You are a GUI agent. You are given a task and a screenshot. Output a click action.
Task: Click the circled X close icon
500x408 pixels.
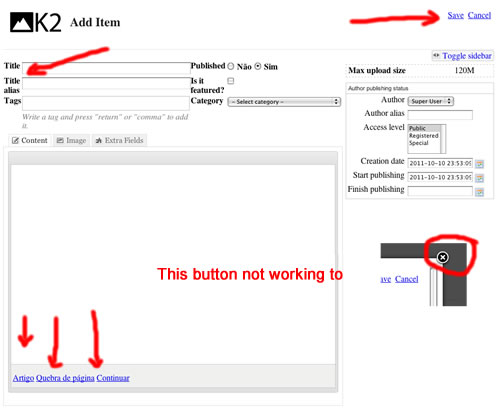point(443,257)
